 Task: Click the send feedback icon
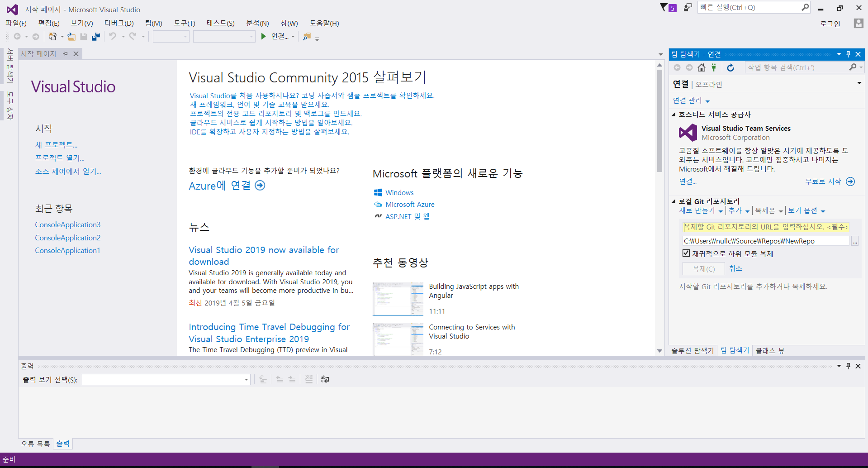(688, 7)
